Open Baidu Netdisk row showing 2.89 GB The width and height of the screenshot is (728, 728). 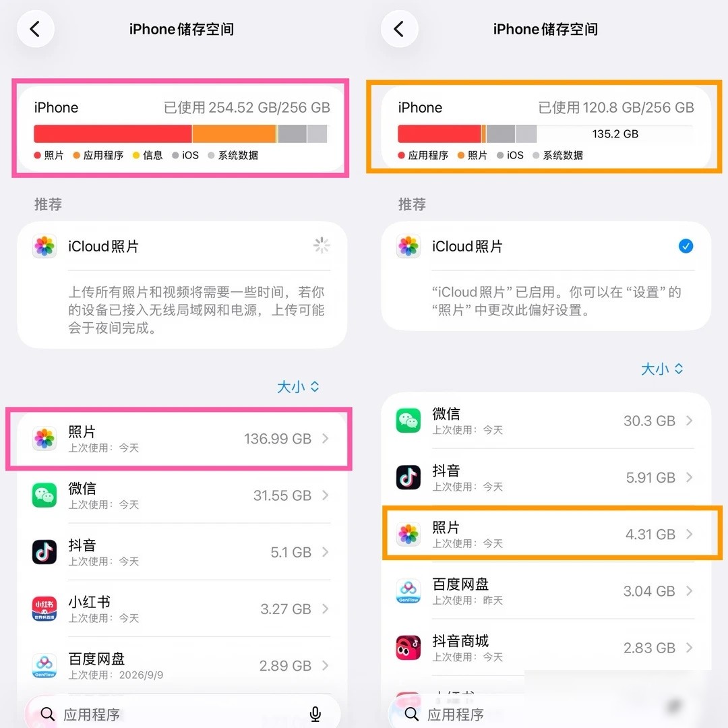coord(182,665)
